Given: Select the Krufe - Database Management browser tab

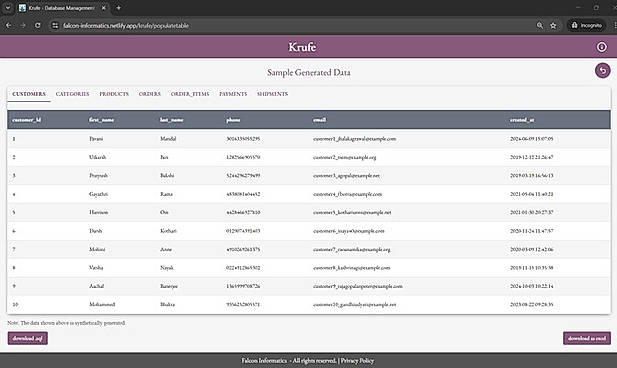Looking at the screenshot, I should coord(63,8).
